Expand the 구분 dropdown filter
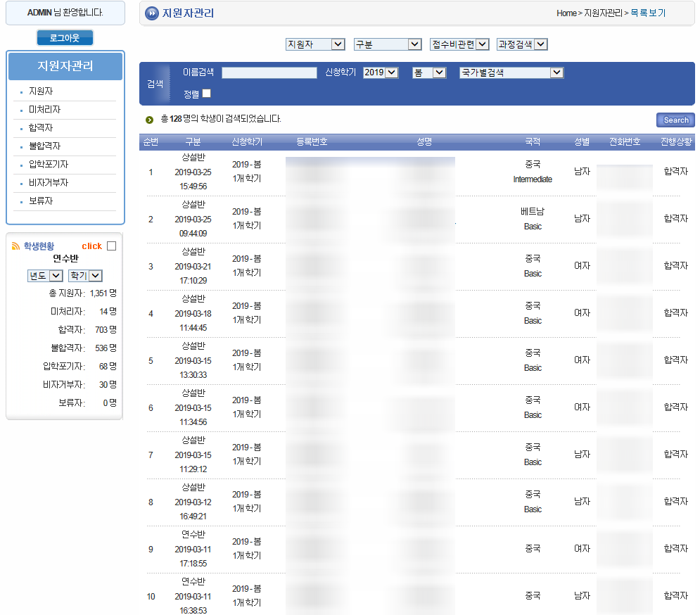The height and width of the screenshot is (615, 700). (x=387, y=44)
